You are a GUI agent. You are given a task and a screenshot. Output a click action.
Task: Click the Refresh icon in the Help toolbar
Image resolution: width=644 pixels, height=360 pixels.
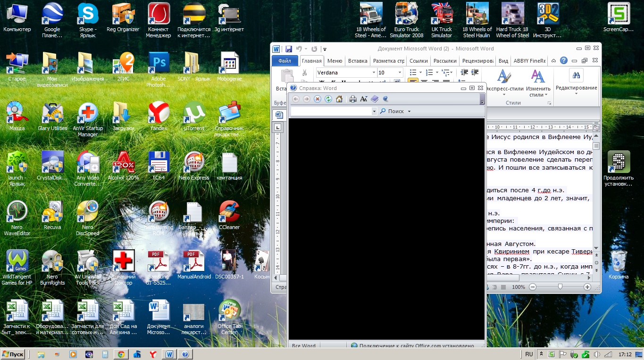[x=328, y=99]
